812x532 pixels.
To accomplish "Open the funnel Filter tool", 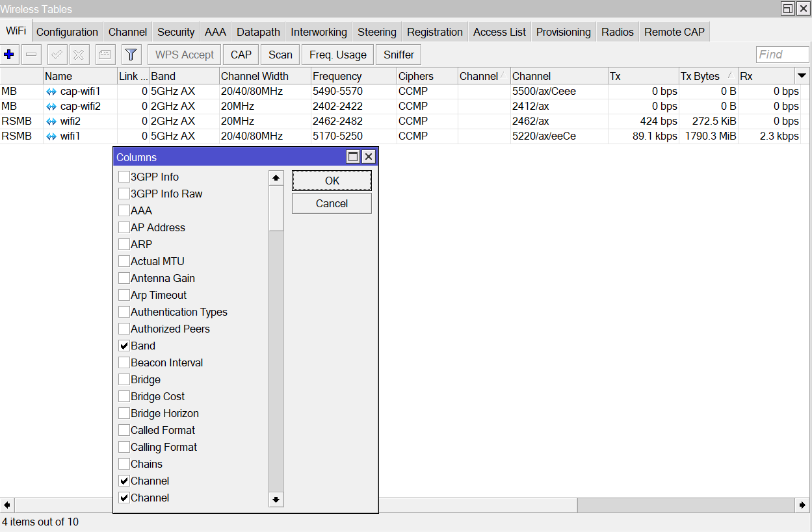I will (x=131, y=55).
